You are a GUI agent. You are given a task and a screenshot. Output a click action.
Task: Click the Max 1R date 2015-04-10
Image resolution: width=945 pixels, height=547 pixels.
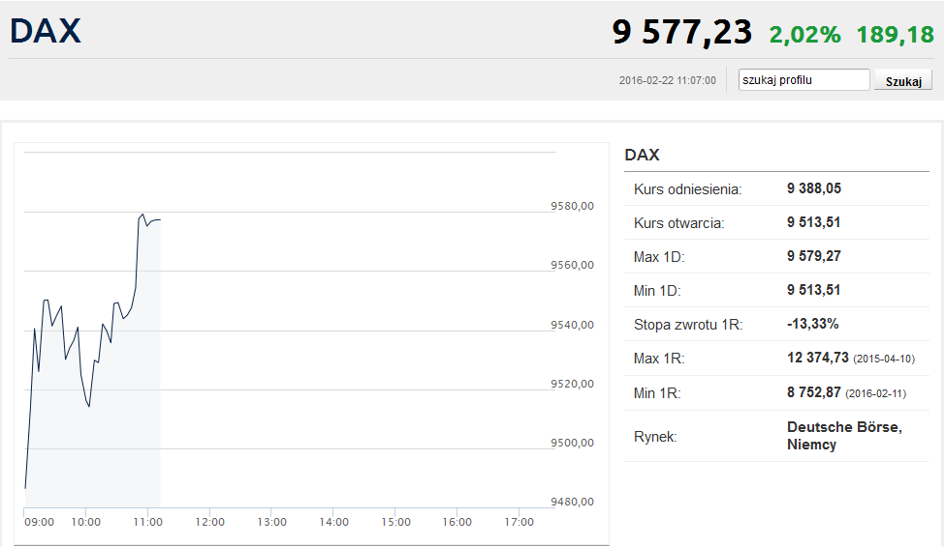(884, 359)
